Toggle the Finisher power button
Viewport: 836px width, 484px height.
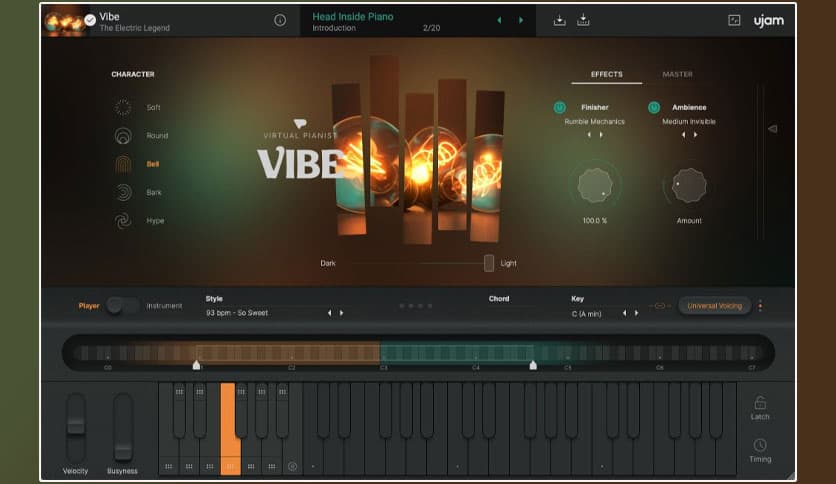pos(560,107)
